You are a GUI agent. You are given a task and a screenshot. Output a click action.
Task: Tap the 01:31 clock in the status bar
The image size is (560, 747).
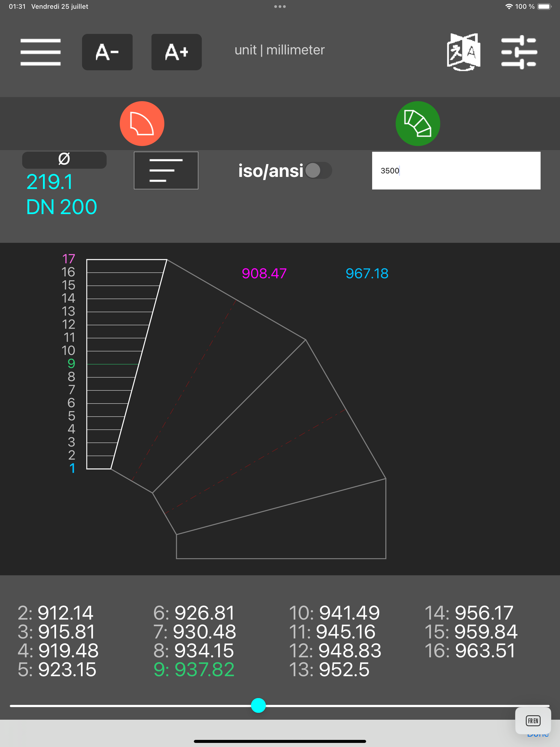coord(17,6)
